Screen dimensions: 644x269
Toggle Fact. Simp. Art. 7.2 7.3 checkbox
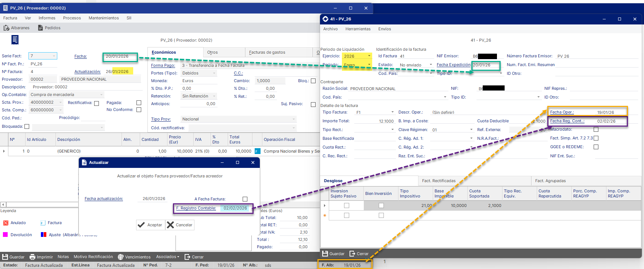[596, 138]
